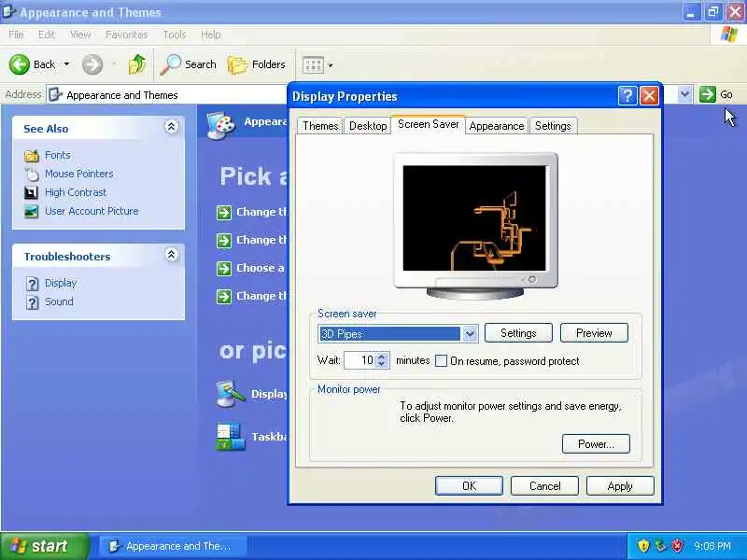The width and height of the screenshot is (747, 560).
Task: Click the taskbar clock showing 9:08 PM
Action: click(712, 546)
